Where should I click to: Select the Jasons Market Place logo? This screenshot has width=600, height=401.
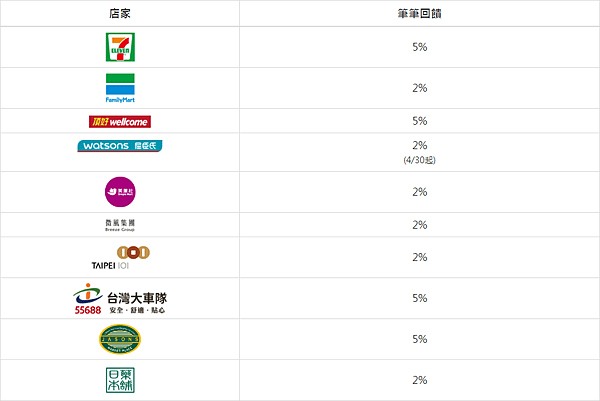[120, 339]
